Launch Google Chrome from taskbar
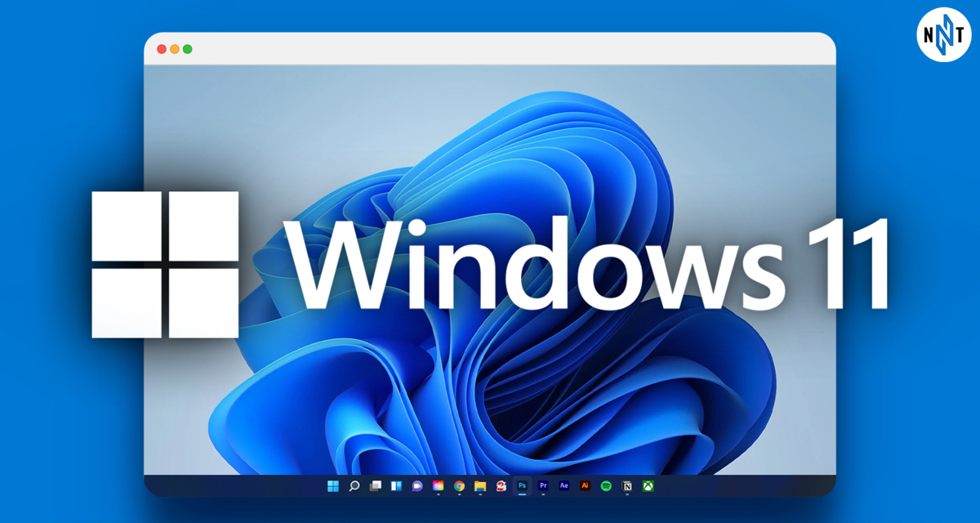 tap(459, 486)
